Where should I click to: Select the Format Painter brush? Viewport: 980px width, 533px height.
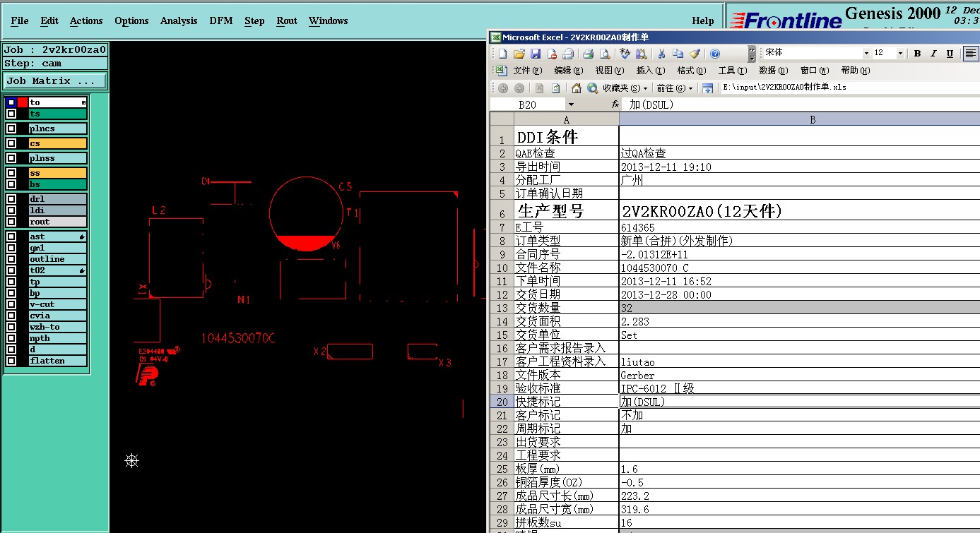[695, 54]
